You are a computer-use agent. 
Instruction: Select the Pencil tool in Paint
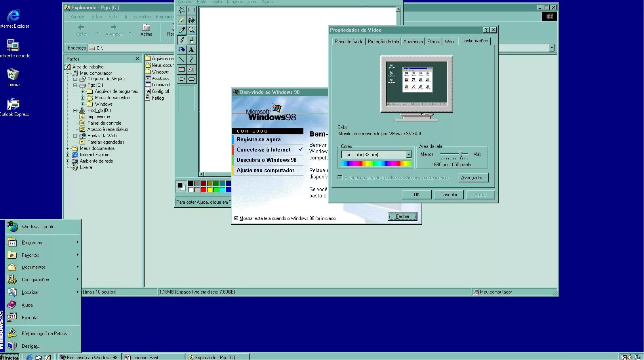[x=182, y=40]
